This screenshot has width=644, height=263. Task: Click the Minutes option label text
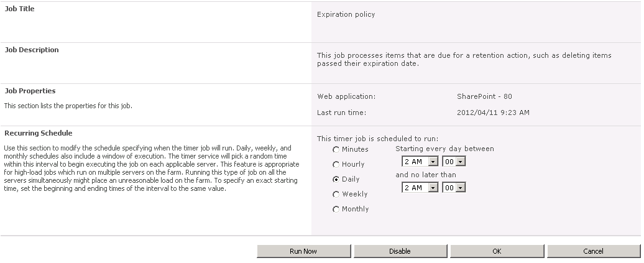(356, 149)
